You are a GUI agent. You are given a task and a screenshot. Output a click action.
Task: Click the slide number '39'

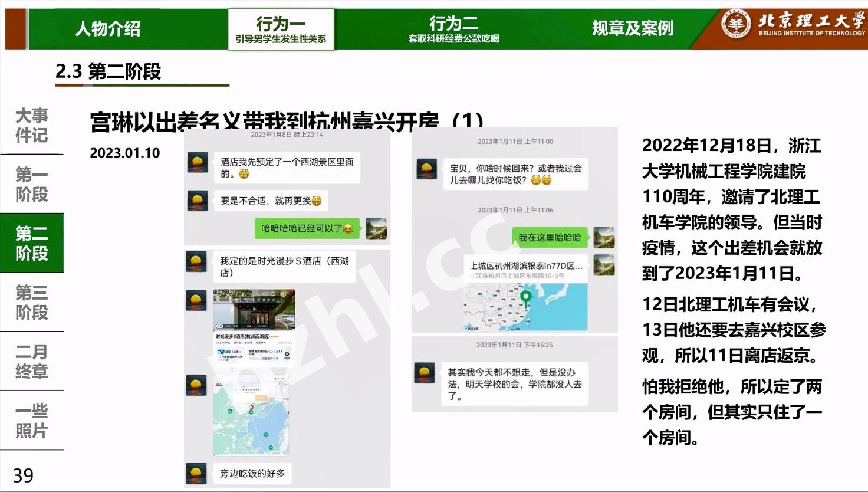point(23,475)
